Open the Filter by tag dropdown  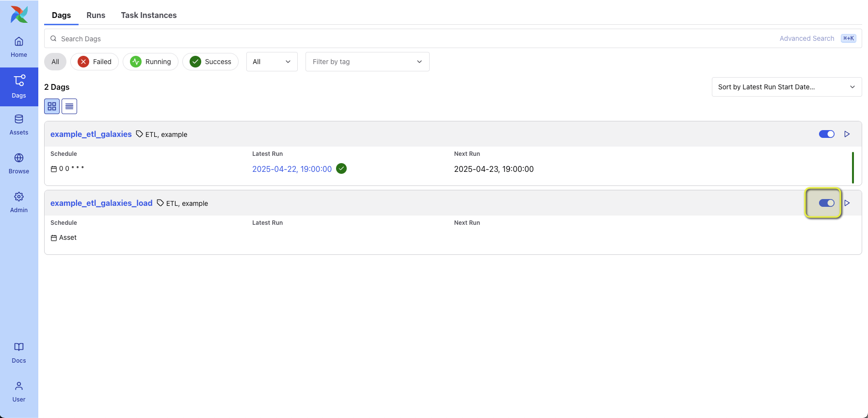[x=368, y=62]
